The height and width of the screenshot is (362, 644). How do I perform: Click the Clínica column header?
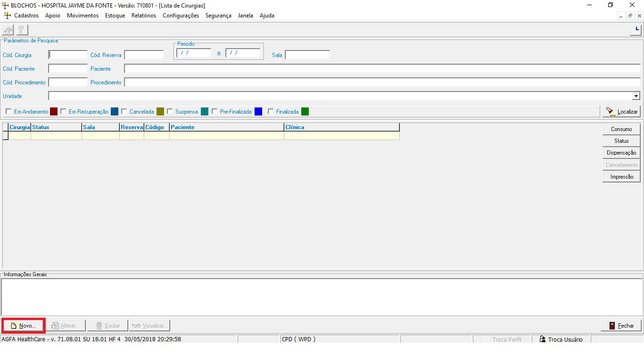(x=342, y=127)
